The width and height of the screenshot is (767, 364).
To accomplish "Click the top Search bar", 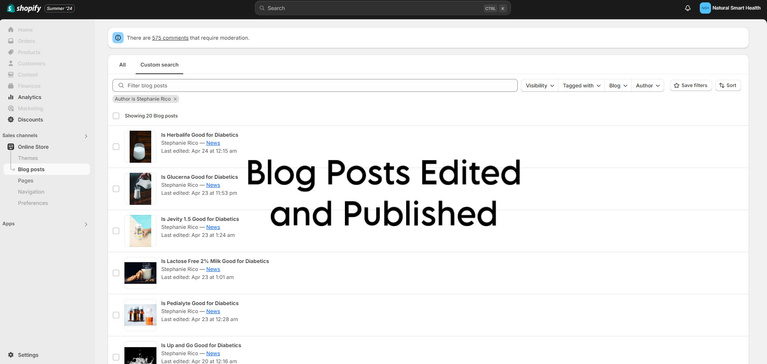I will 383,8.
